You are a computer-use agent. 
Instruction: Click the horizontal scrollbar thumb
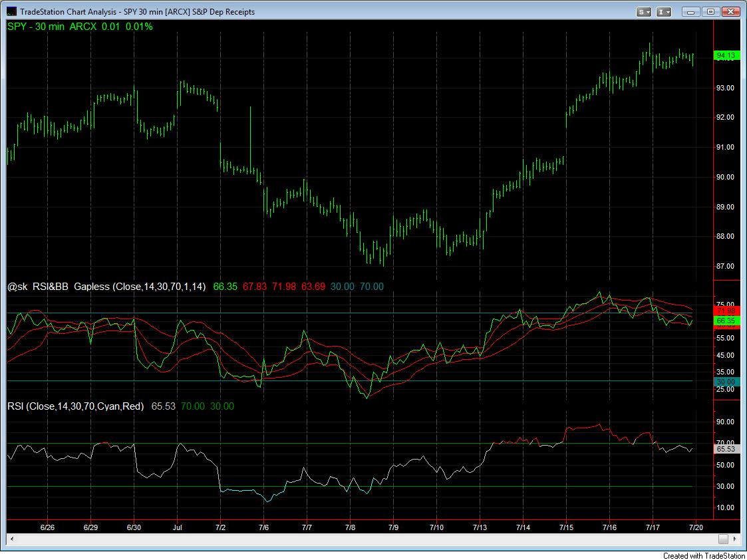tap(723, 539)
